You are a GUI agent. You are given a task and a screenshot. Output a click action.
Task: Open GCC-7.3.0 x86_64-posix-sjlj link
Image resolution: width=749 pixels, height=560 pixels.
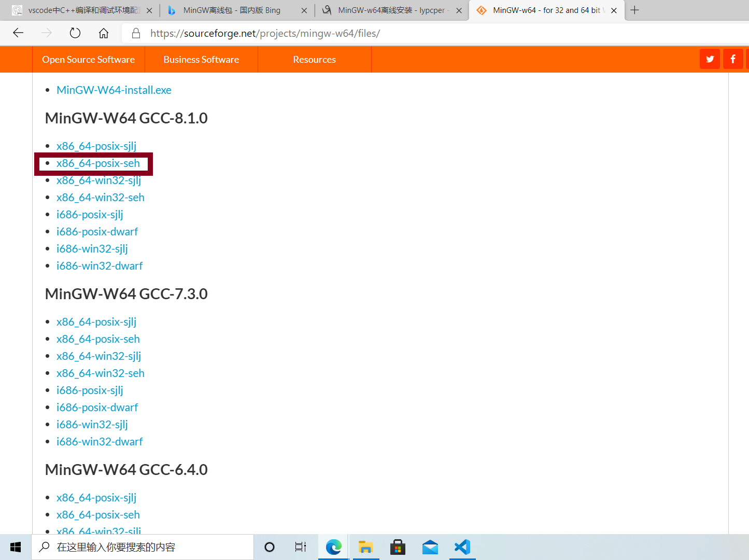pos(96,321)
